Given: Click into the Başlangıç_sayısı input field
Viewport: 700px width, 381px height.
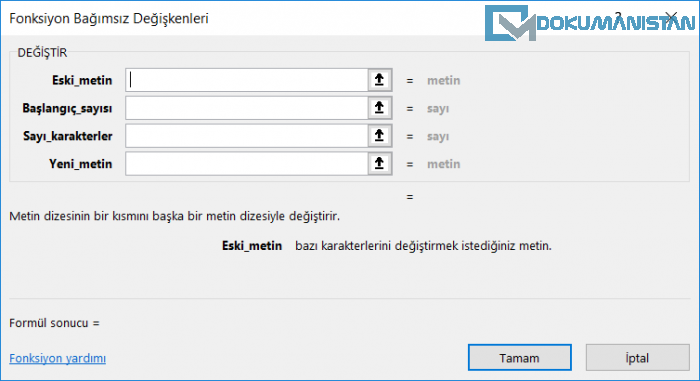Looking at the screenshot, I should coord(247,108).
